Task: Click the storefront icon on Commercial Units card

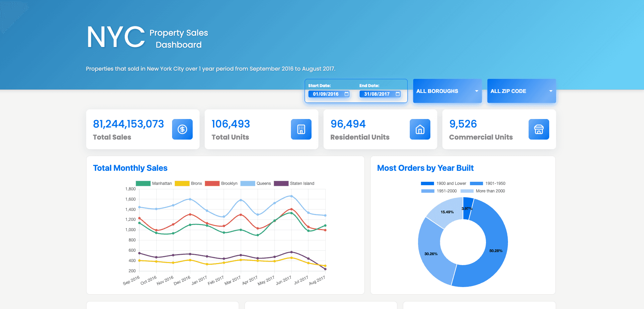Action: point(539,129)
